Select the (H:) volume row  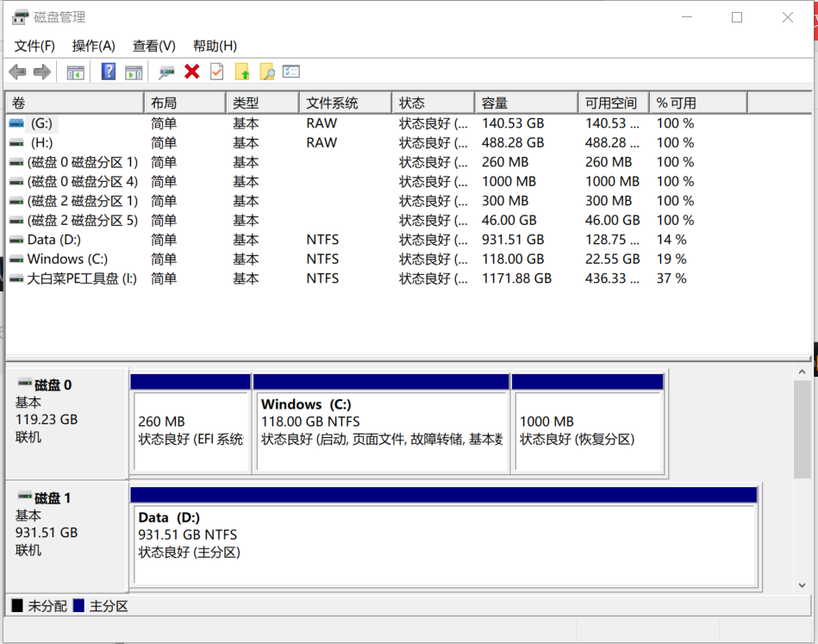(x=408, y=142)
